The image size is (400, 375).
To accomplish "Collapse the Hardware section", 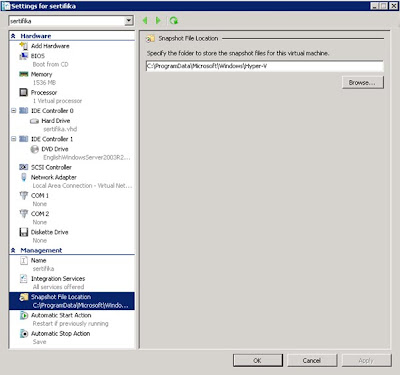I will tap(13, 36).
